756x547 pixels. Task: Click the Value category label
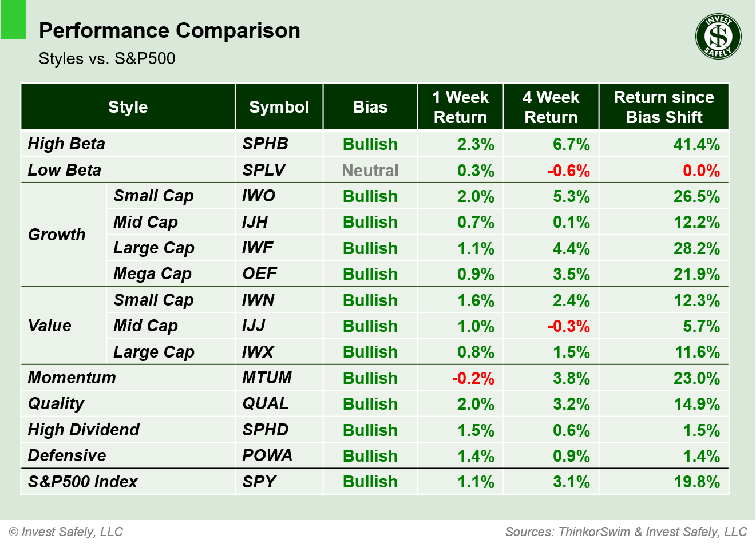coord(50,326)
